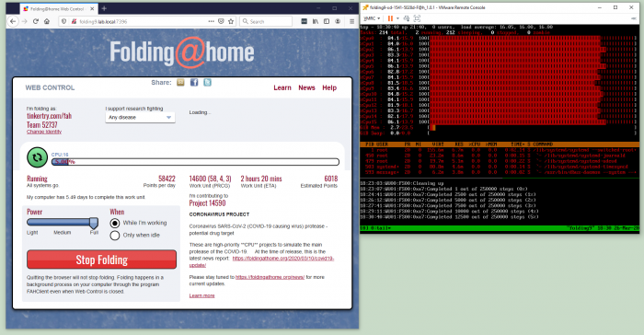644x335 pixels.
Task: Click the Light power level label
Action: tap(32, 233)
